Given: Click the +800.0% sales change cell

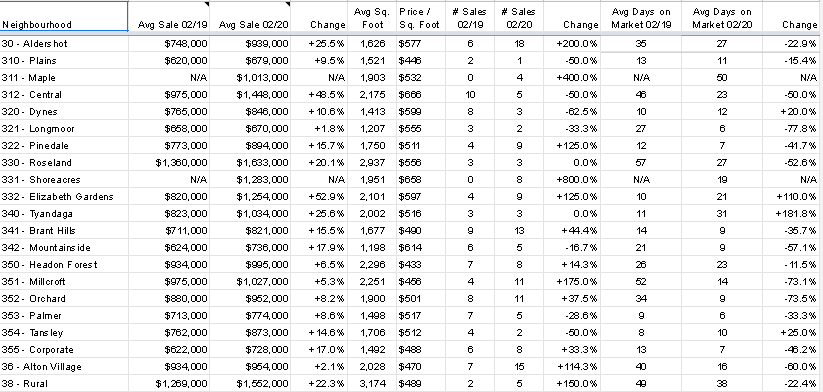Looking at the screenshot, I should [572, 179].
